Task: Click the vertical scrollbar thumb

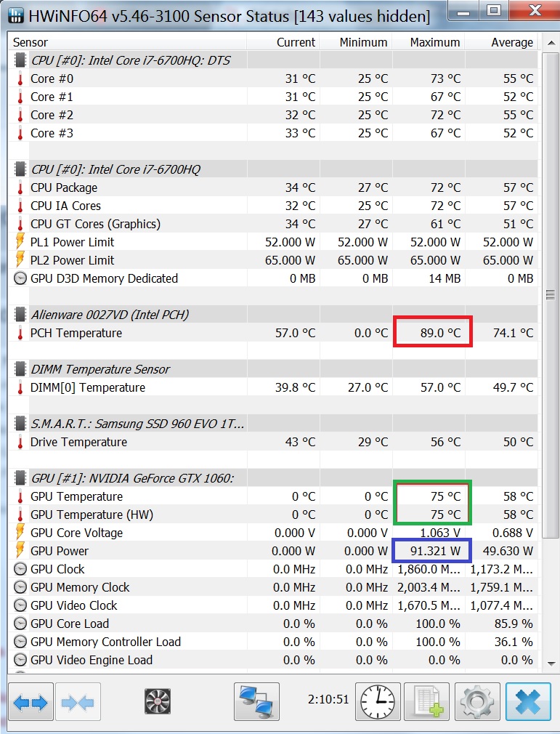Action: [551, 294]
